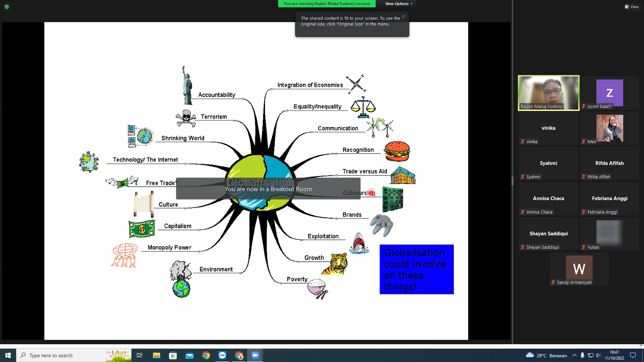Viewport: 644px width, 362px height.
Task: Click the microphone tray icon
Action: tap(583, 355)
